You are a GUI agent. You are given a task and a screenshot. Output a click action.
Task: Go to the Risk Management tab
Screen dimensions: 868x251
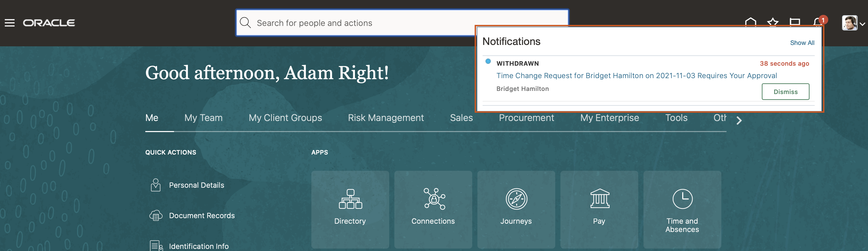pyautogui.click(x=386, y=118)
